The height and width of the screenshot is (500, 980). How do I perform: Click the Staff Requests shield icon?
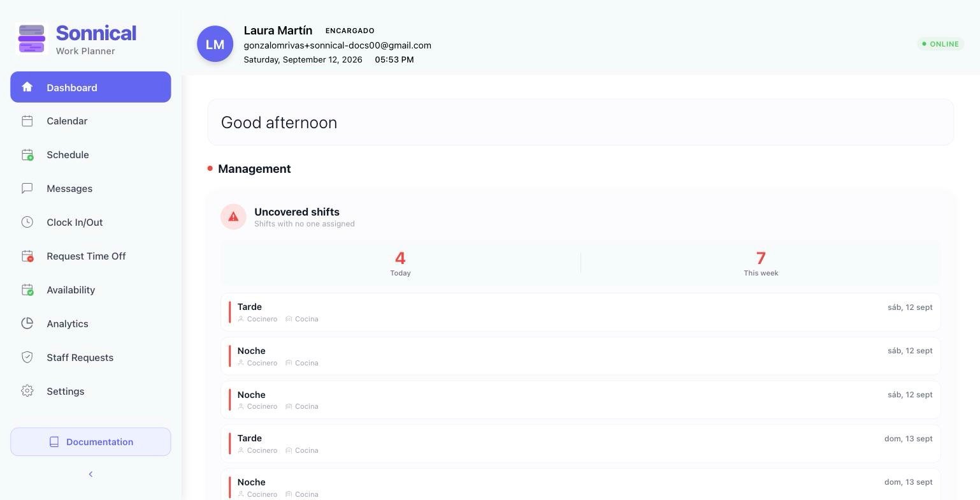pos(27,357)
